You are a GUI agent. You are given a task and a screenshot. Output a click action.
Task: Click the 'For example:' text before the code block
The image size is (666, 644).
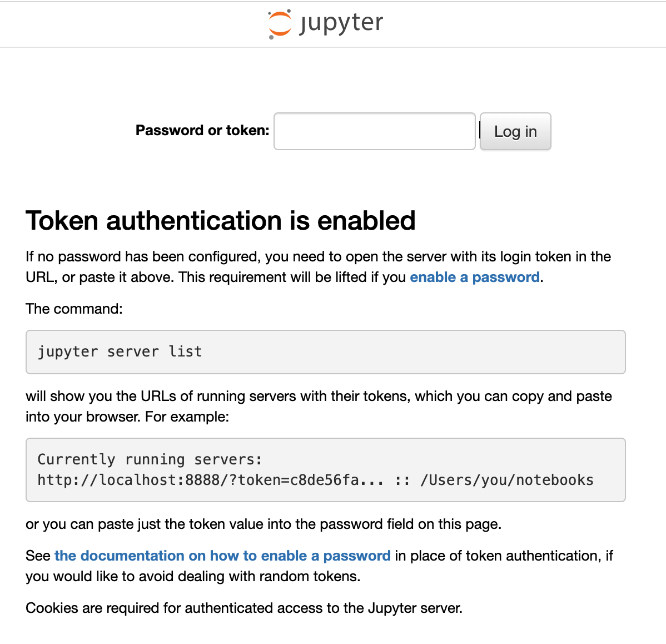(187, 417)
